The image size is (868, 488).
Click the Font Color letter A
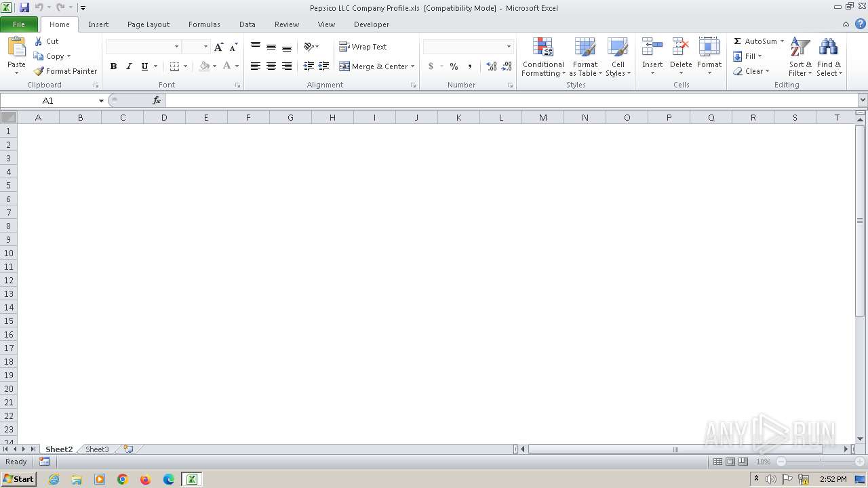click(x=227, y=66)
